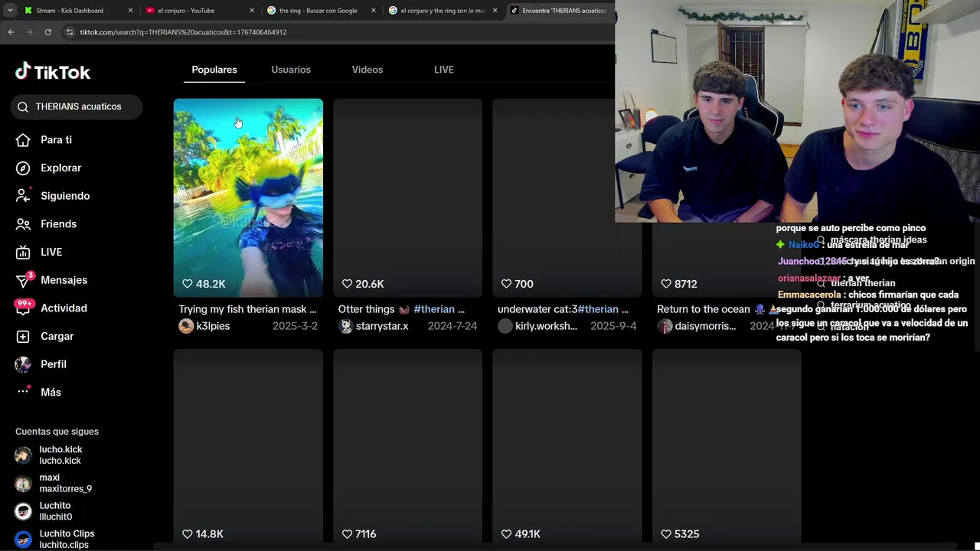Select the Populares tab
The height and width of the screenshot is (551, 980).
tap(214, 70)
